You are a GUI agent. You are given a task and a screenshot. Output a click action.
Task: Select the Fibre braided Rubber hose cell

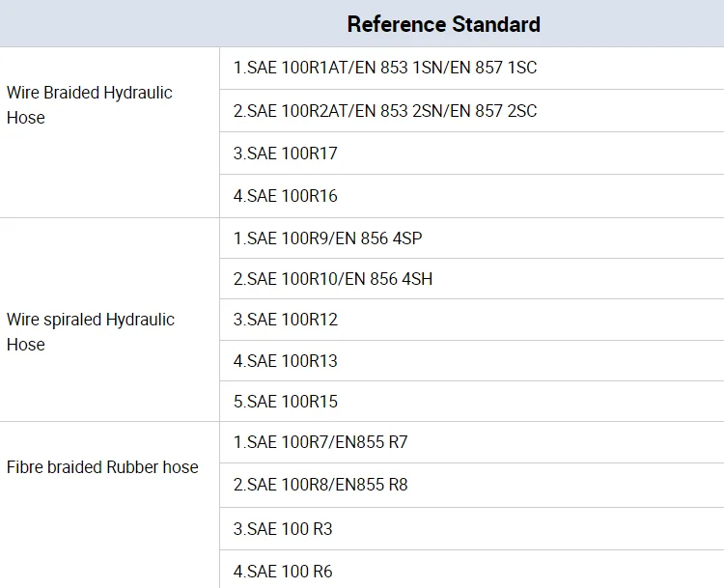[x=102, y=467]
